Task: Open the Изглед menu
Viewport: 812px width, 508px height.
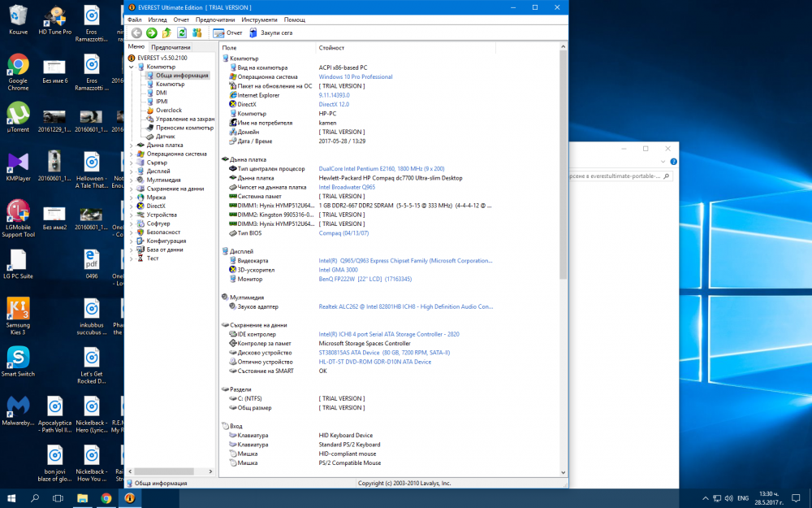Action: (x=158, y=20)
